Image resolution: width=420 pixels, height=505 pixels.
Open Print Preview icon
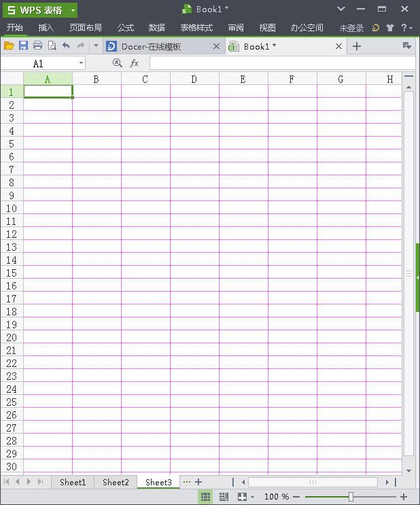point(52,46)
